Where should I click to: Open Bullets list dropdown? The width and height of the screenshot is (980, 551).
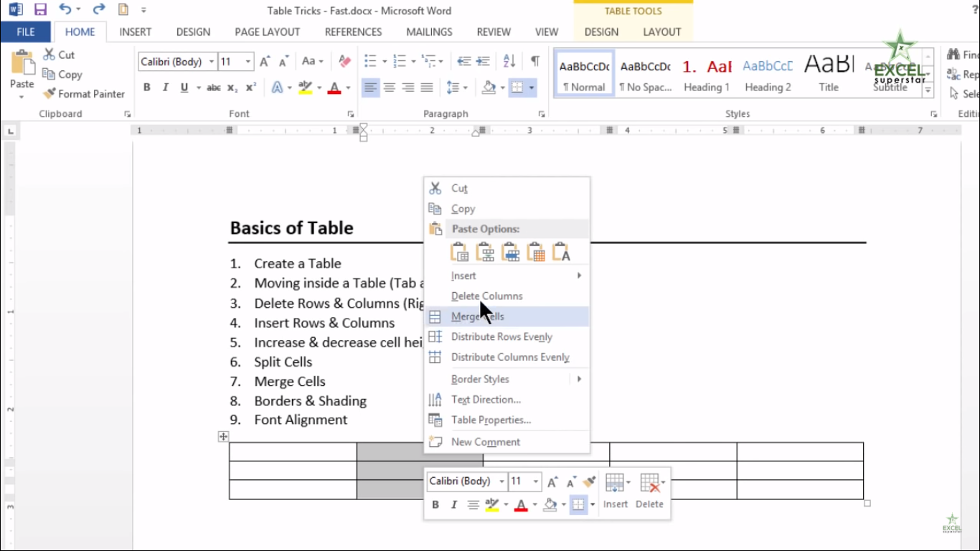point(385,62)
